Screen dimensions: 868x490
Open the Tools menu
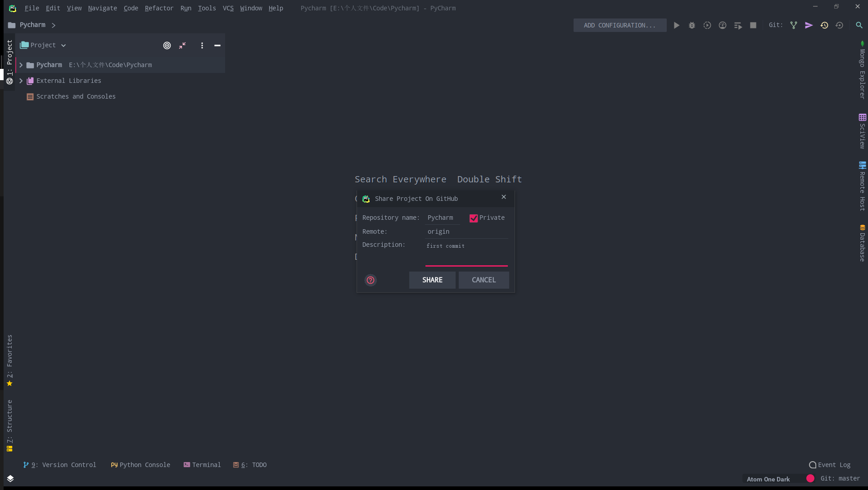point(207,8)
